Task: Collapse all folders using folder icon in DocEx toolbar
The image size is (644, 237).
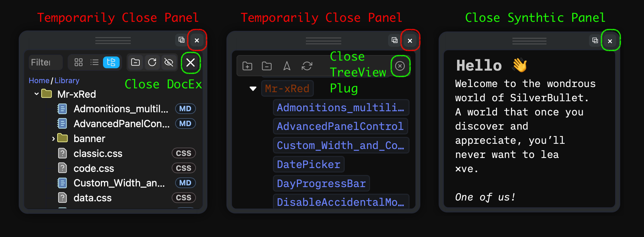Action: [135, 63]
